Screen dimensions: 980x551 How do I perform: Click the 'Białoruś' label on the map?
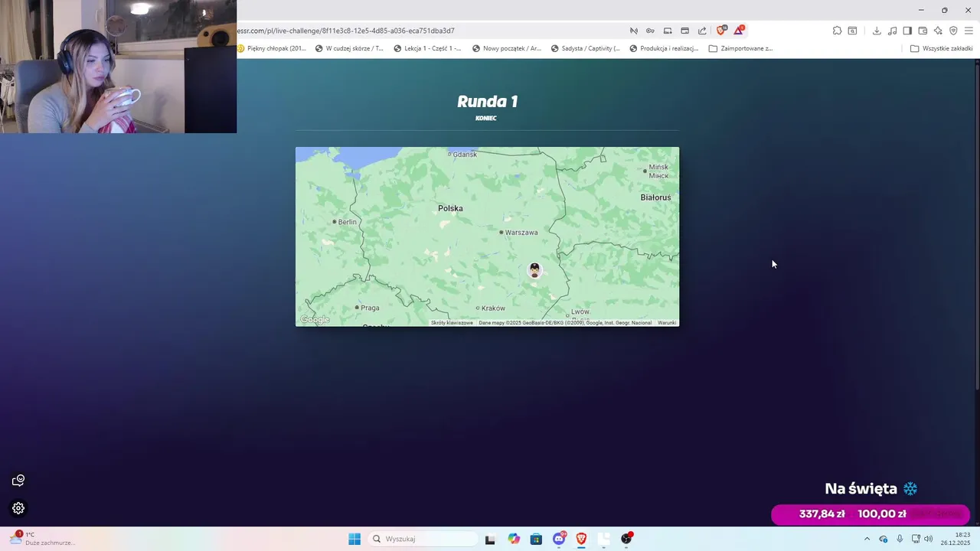(x=655, y=197)
